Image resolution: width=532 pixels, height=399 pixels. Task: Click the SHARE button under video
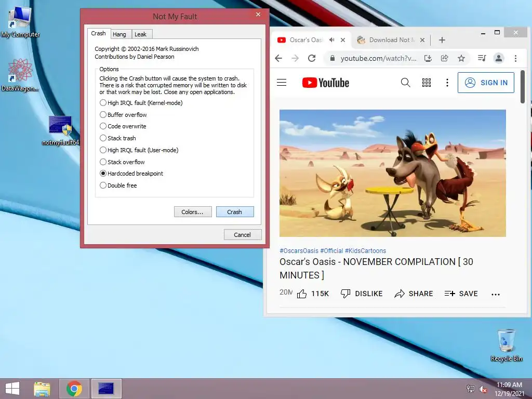[x=414, y=294]
